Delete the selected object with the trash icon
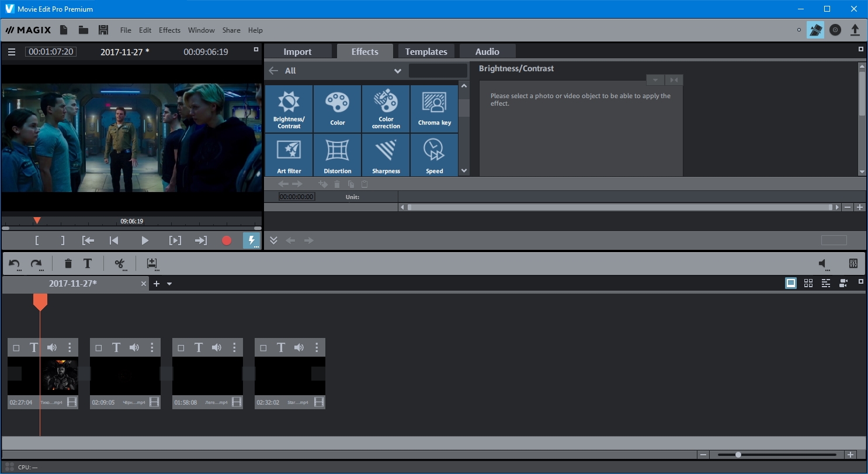The image size is (868, 474). [x=68, y=264]
